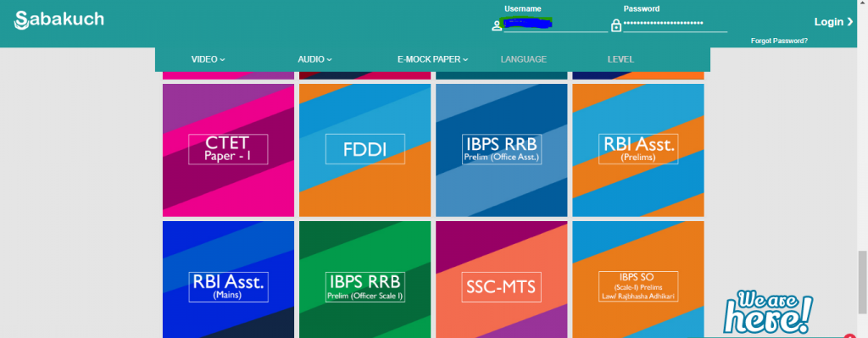Open the SSC-MTS tile
The width and height of the screenshot is (868, 338).
tap(502, 280)
